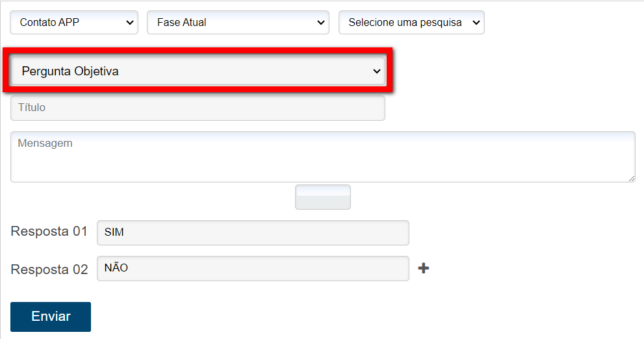Image resolution: width=644 pixels, height=339 pixels.
Task: Click the SIM text in the first answer
Action: tap(114, 232)
